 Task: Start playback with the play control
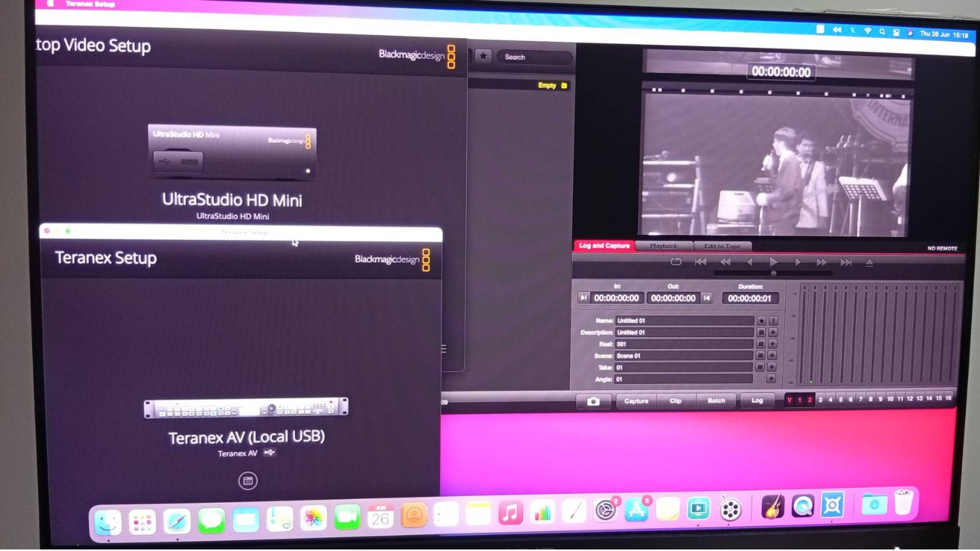tap(773, 262)
